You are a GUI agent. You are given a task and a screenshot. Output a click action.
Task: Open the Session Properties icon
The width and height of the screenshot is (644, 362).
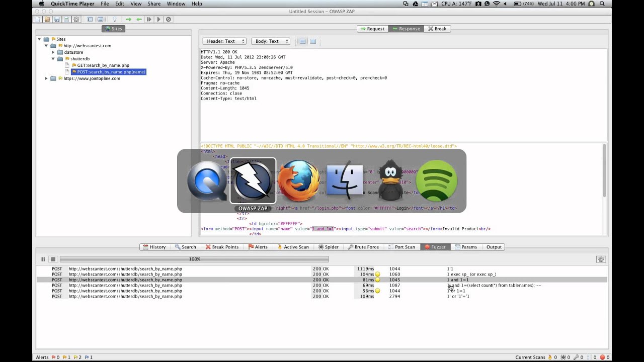(x=66, y=19)
